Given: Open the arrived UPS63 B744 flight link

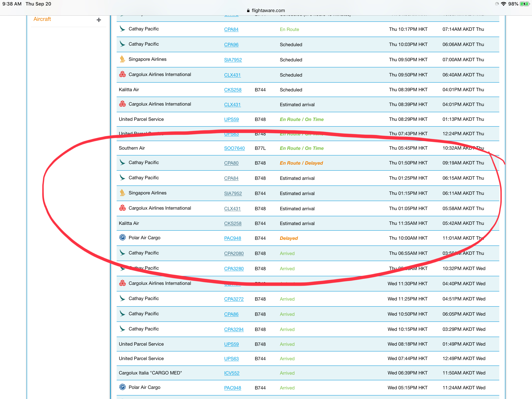Looking at the screenshot, I should (x=231, y=358).
